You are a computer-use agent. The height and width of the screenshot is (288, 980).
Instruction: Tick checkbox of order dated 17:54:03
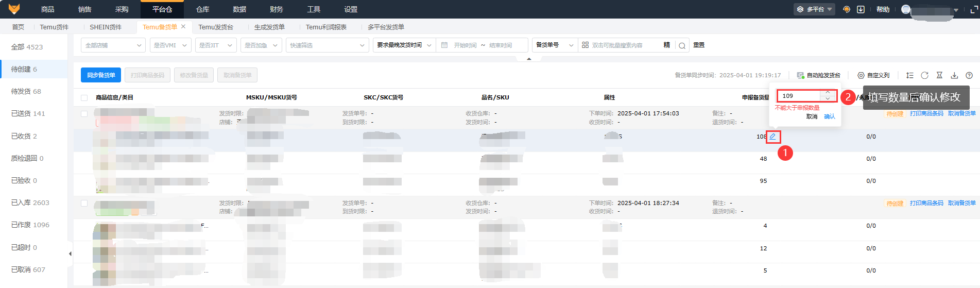coord(84,114)
